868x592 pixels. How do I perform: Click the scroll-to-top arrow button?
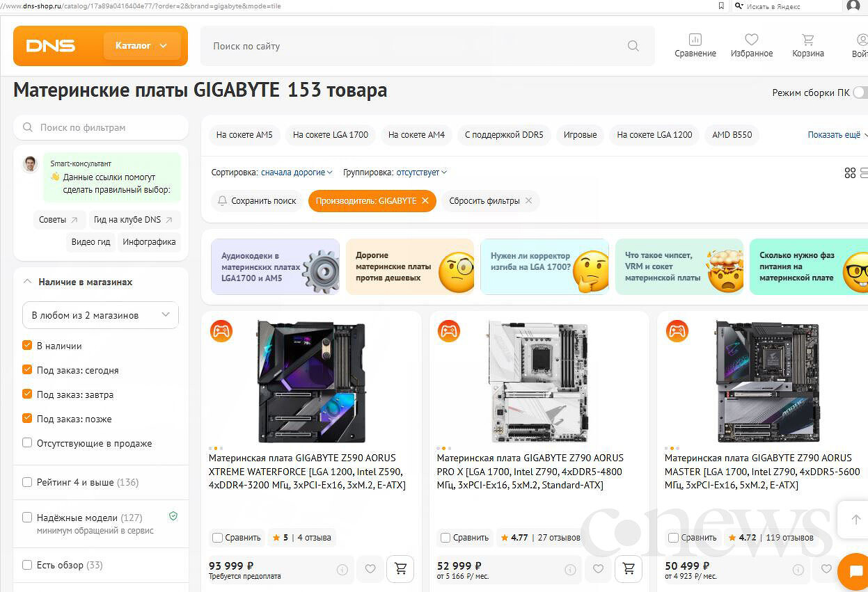[855, 520]
